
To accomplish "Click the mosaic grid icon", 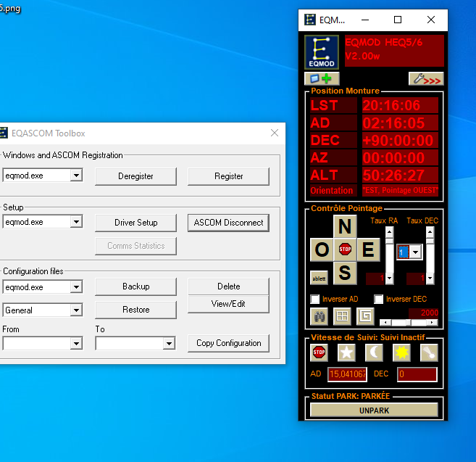I will (342, 316).
